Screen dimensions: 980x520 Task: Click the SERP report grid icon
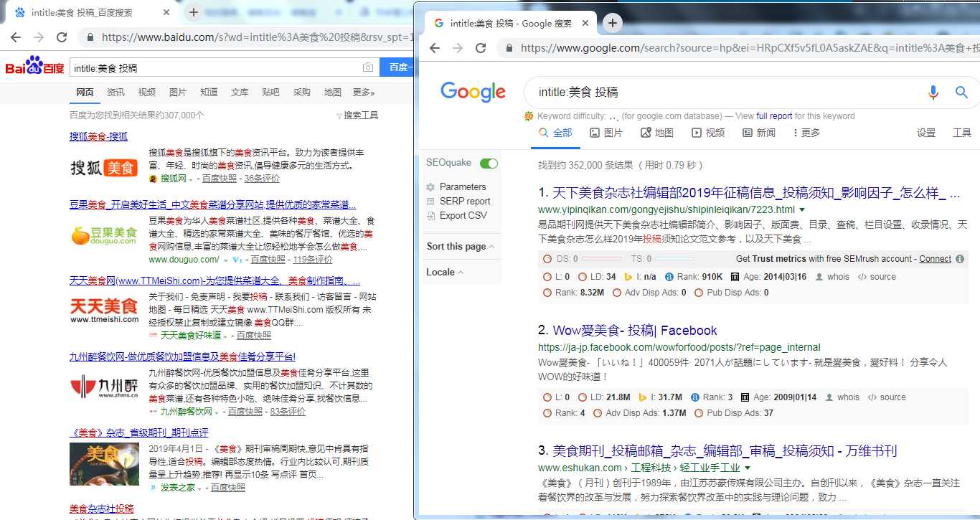pos(430,202)
